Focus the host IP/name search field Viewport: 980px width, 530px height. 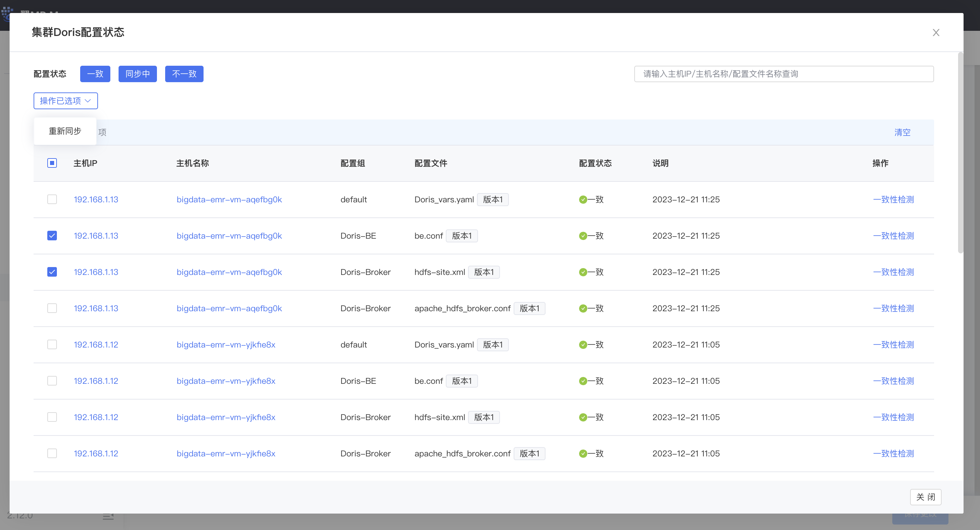coord(784,74)
